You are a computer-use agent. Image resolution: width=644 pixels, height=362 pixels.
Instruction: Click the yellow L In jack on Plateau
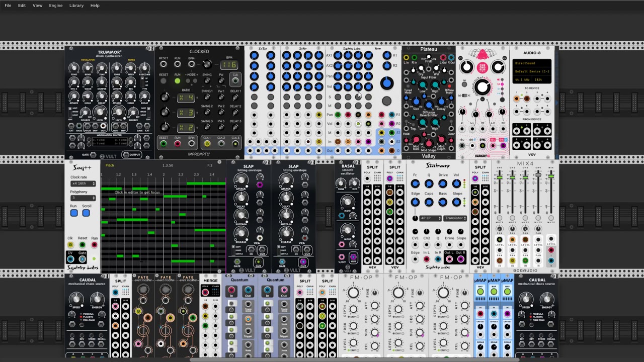click(407, 57)
